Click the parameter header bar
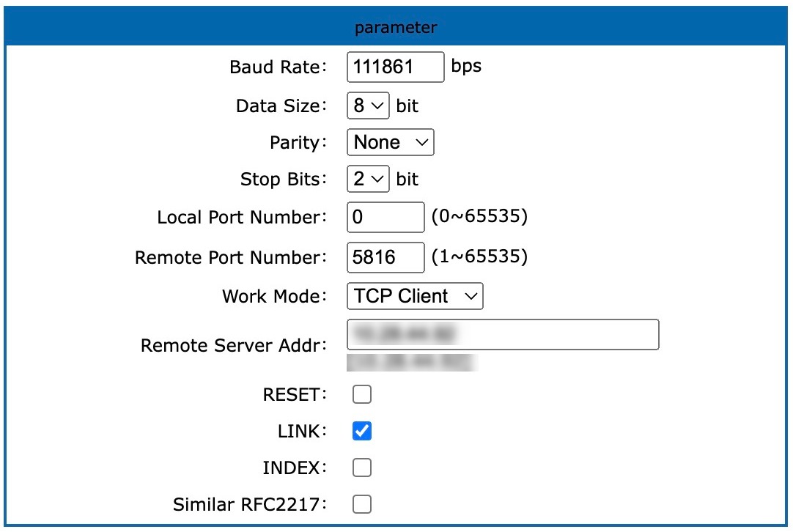 pos(396,27)
